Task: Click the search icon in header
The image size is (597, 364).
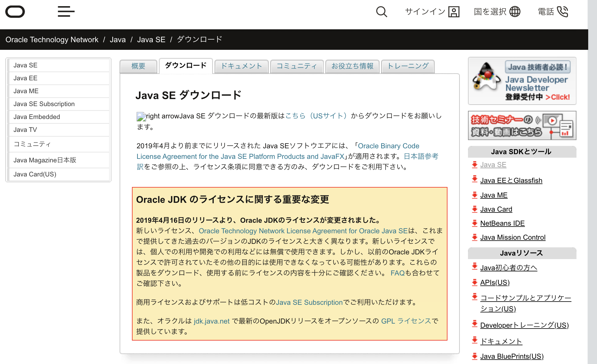Action: coord(381,11)
